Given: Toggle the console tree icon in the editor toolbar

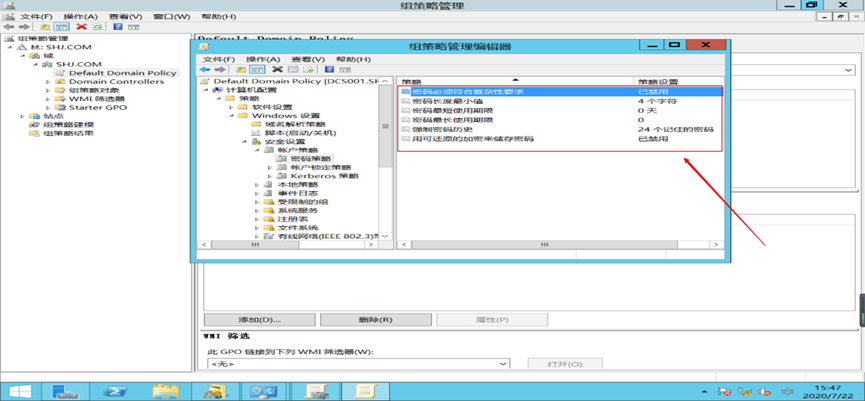Looking at the screenshot, I should [256, 69].
